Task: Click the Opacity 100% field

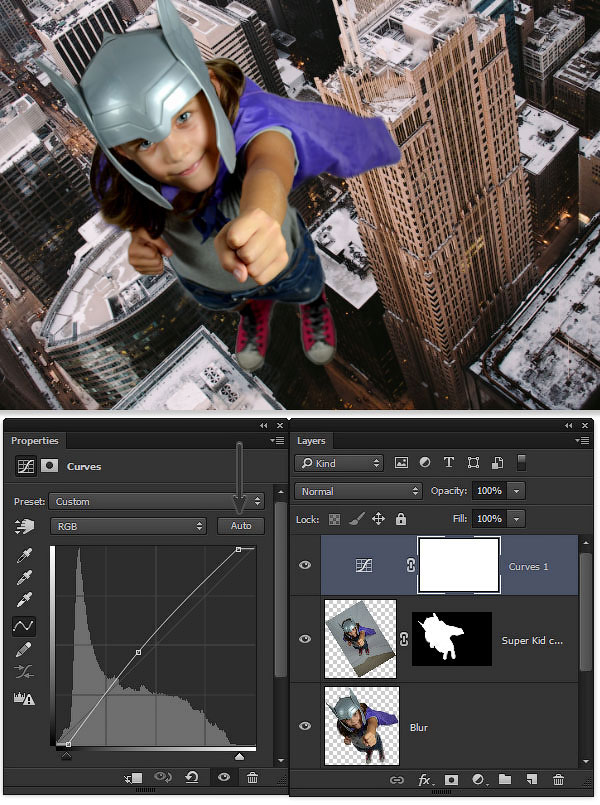Action: [x=489, y=491]
